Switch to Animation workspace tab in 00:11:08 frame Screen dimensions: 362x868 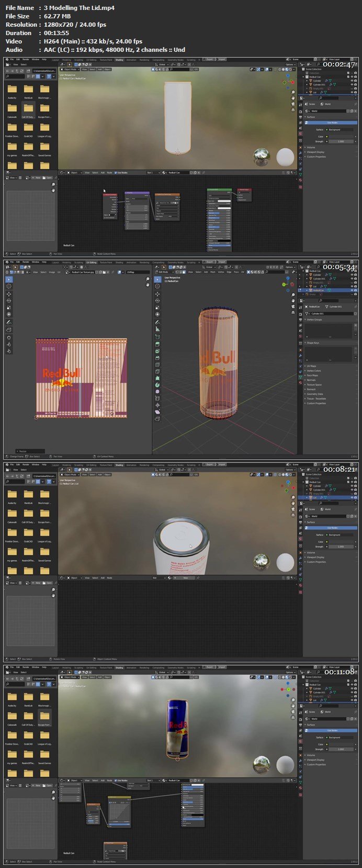[x=131, y=667]
